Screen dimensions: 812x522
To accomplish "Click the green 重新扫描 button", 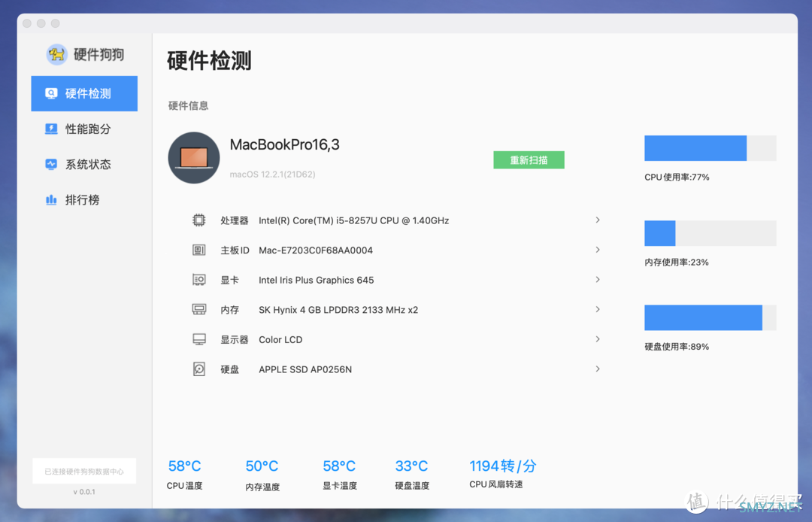I will pyautogui.click(x=529, y=160).
